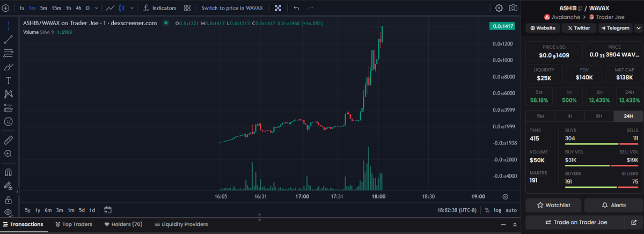This screenshot has width=644, height=234.
Task: Switch to the Top Traders tab
Action: (74, 224)
